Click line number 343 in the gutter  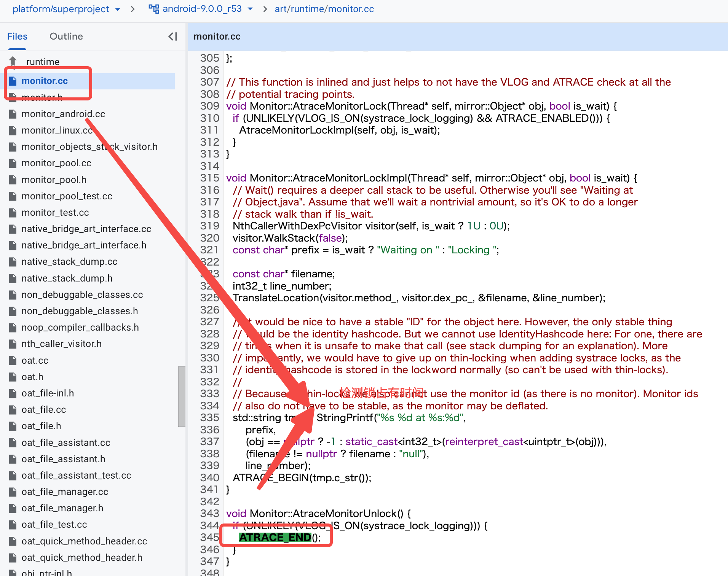click(x=210, y=514)
